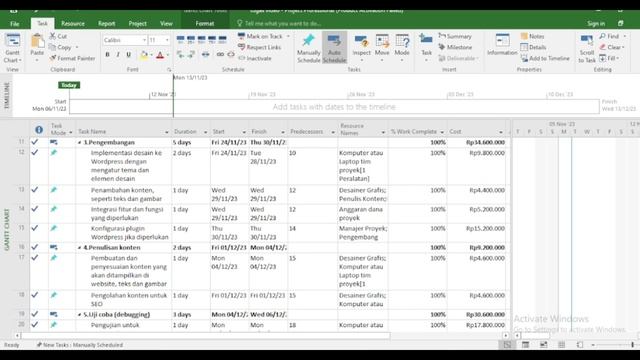Switch to the Resource tab
This screenshot has width=640, height=360.
(x=73, y=24)
